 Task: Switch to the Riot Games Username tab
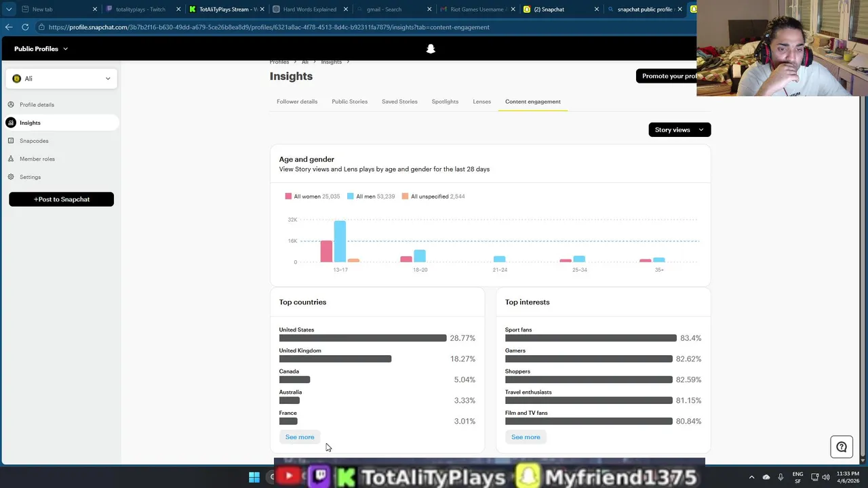click(x=477, y=9)
